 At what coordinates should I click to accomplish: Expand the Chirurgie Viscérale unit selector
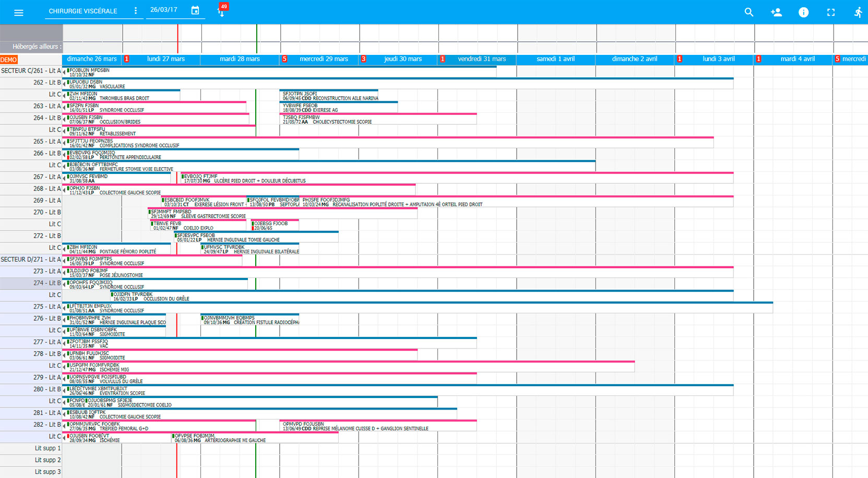coord(83,11)
